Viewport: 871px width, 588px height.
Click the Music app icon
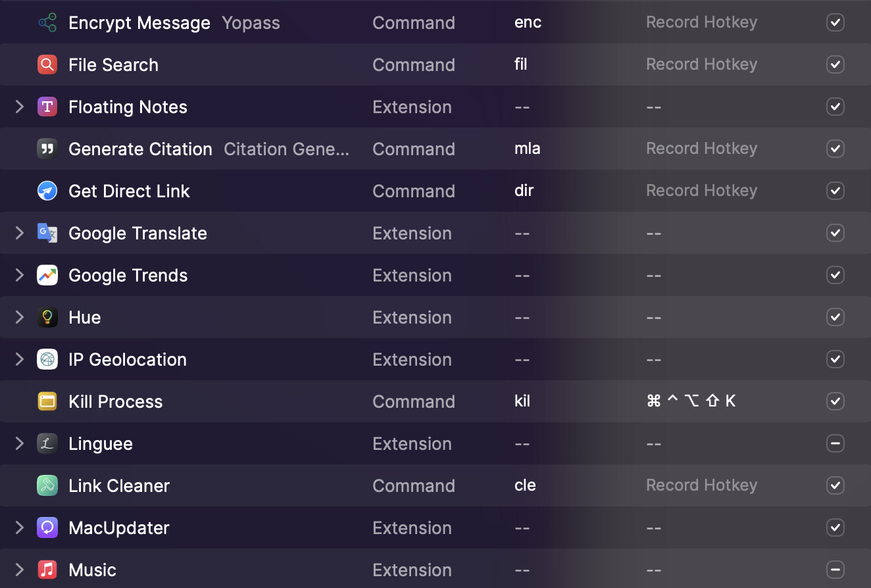47,570
